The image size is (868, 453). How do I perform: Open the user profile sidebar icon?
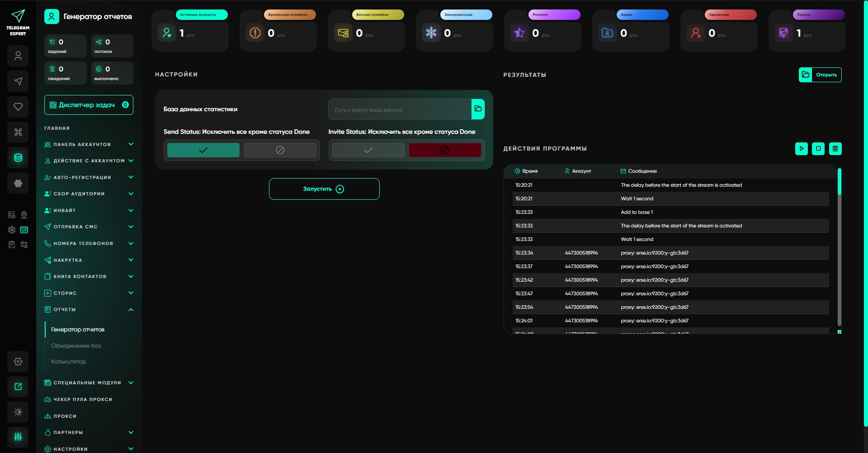coord(18,56)
